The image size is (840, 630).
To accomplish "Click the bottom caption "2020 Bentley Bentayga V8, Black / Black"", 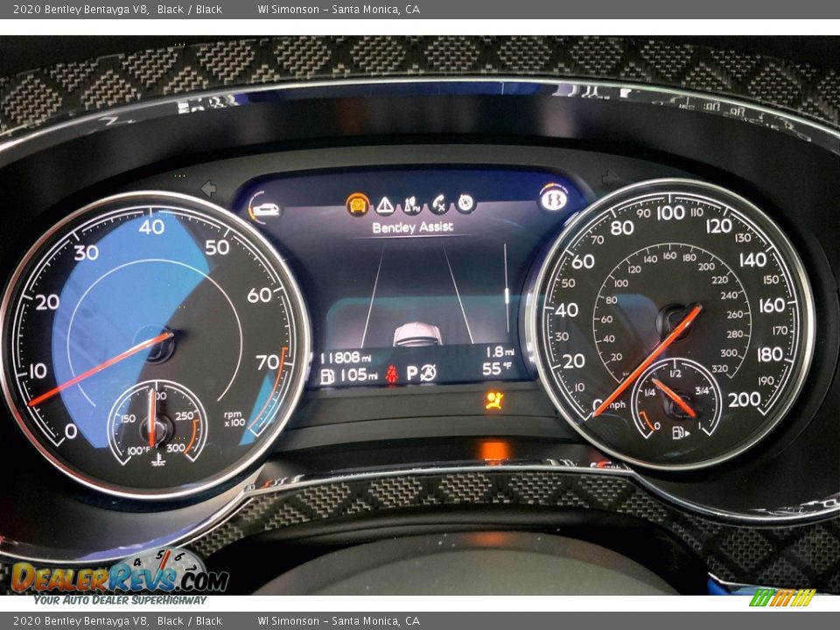I will click(x=117, y=621).
